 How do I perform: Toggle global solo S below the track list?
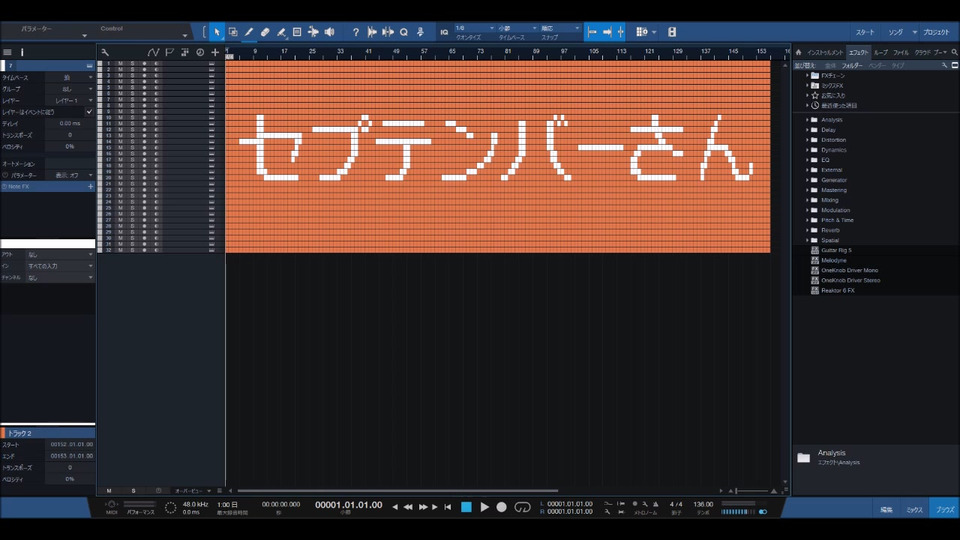(x=133, y=491)
